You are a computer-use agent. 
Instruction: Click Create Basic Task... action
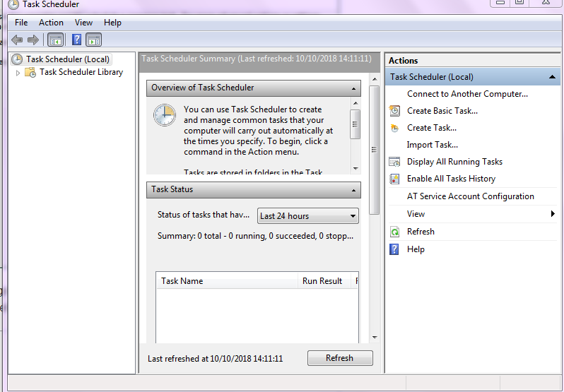pos(442,111)
